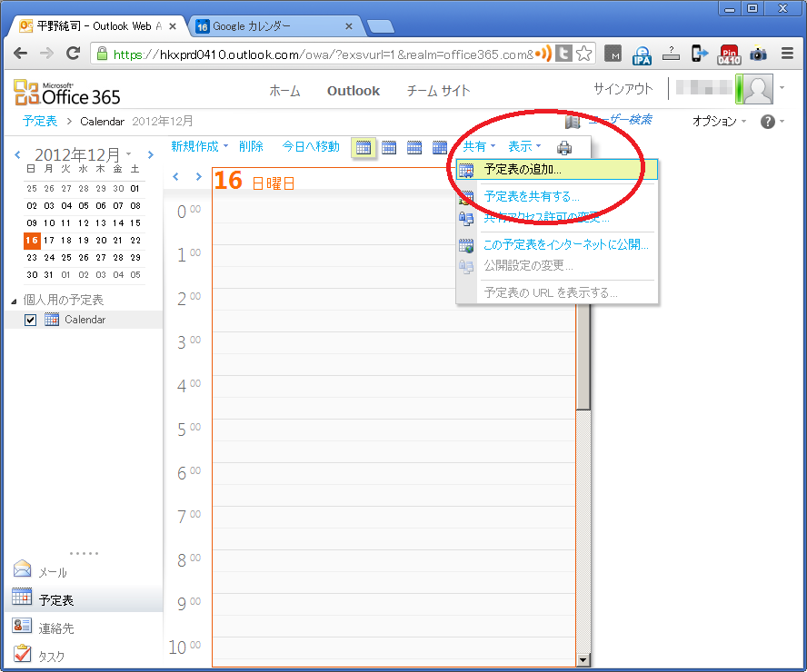Click the サインアウト link
Image resolution: width=807 pixels, height=672 pixels.
(x=623, y=89)
